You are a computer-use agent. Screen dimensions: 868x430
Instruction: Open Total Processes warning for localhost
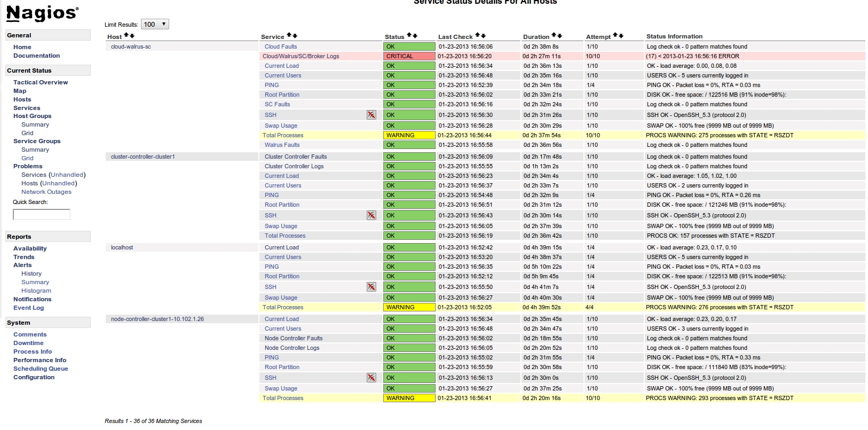(x=283, y=307)
